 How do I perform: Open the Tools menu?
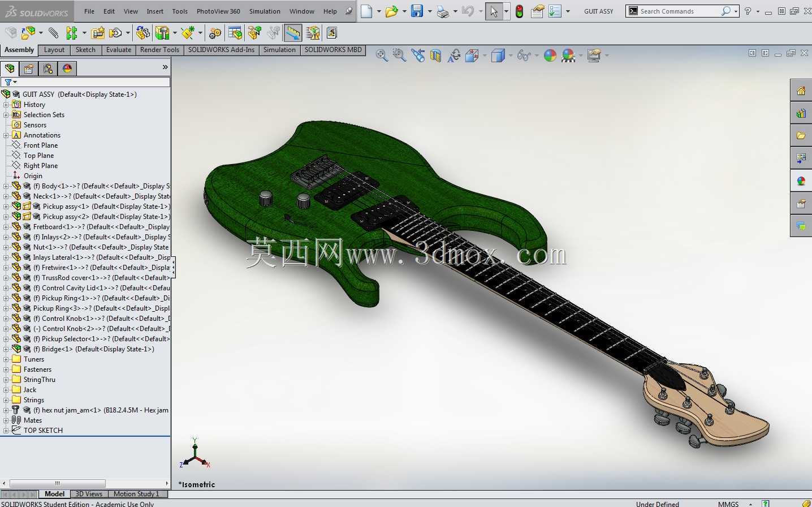(180, 11)
